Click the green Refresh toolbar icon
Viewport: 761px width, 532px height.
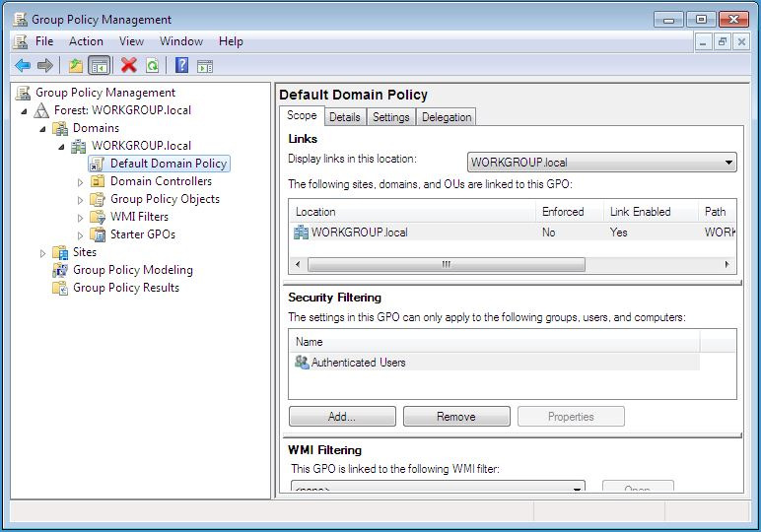152,65
